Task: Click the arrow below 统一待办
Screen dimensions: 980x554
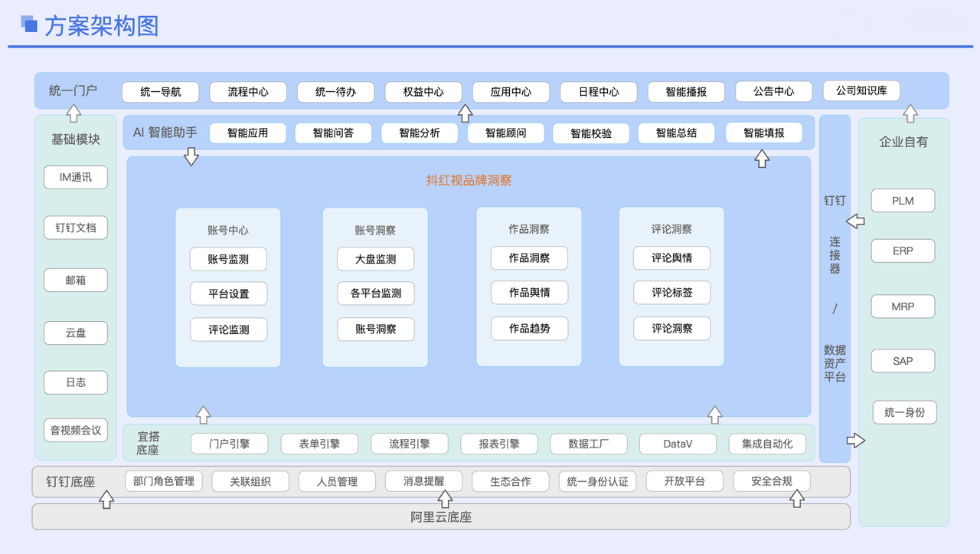Action: click(x=465, y=114)
